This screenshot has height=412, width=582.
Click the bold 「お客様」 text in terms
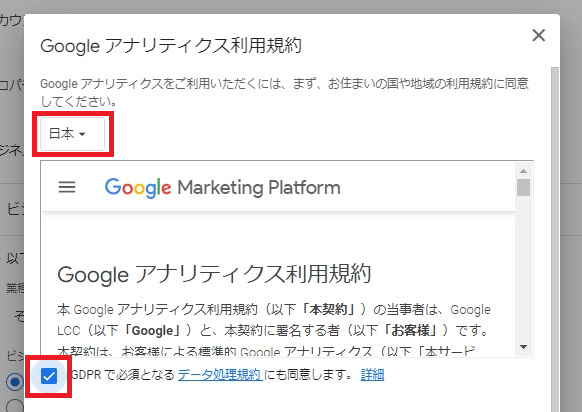[410, 330]
